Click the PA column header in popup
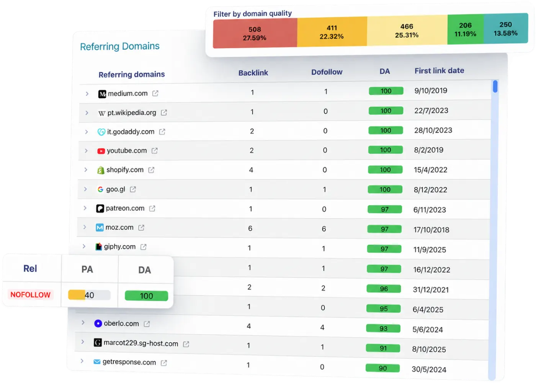This screenshot has width=536, height=392. coord(87,269)
